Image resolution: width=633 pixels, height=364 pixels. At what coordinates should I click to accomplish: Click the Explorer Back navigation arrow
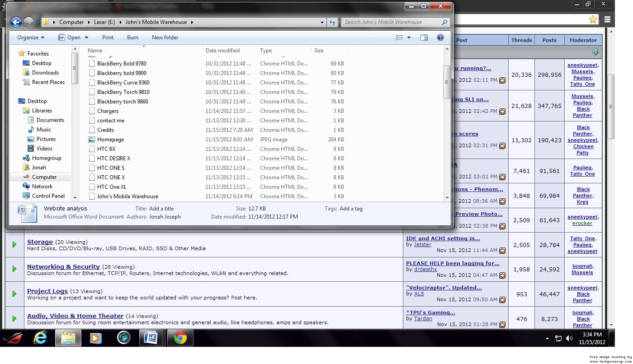point(16,22)
